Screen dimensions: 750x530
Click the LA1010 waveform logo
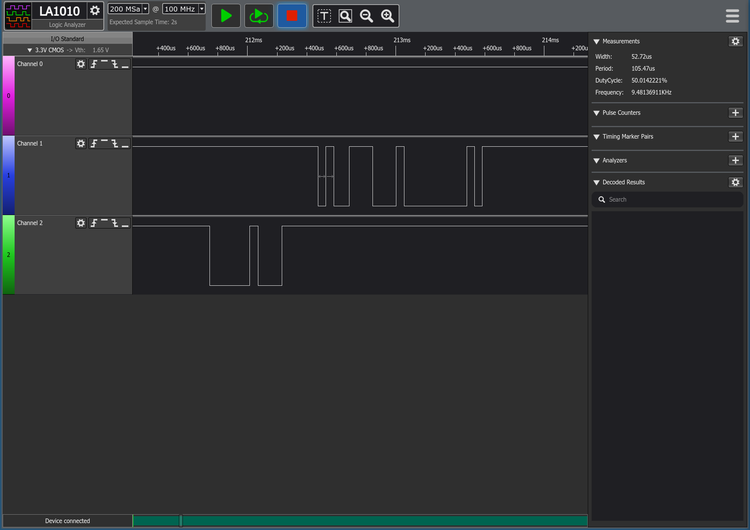pos(18,16)
